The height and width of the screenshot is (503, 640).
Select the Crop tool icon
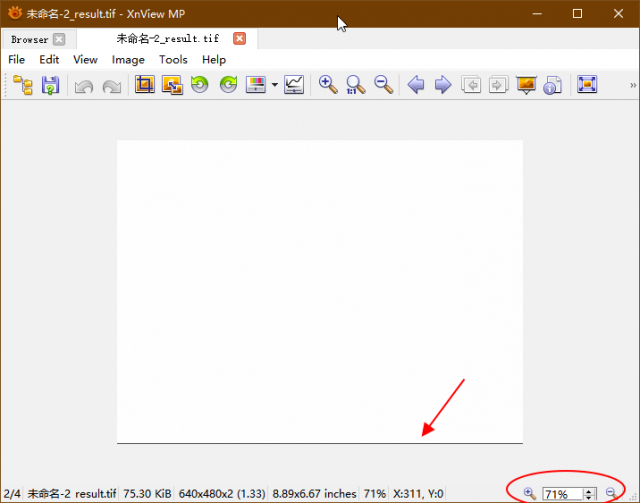click(x=145, y=85)
